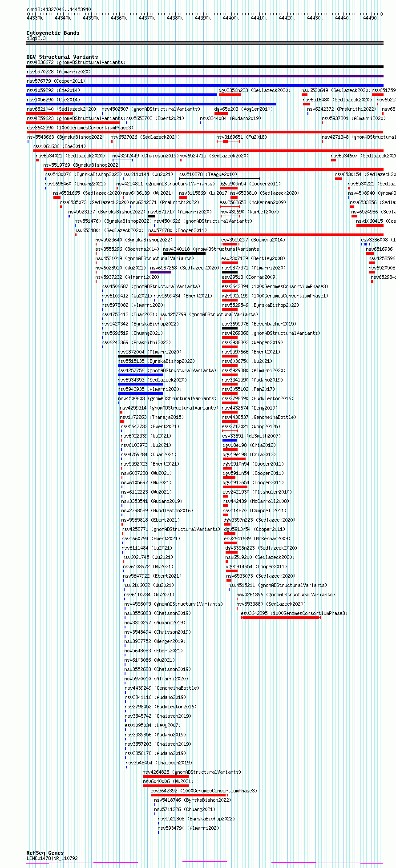
Task: Click ruler position 44400k
Action: coord(231,18)
